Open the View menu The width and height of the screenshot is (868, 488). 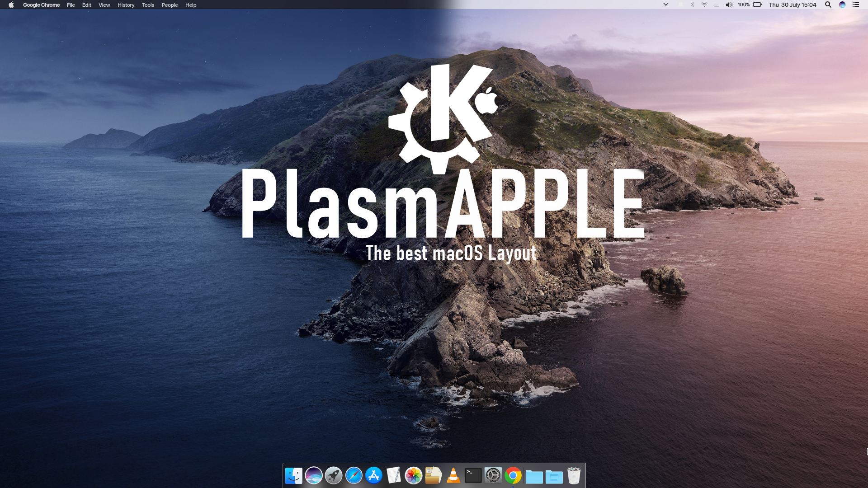tap(104, 5)
